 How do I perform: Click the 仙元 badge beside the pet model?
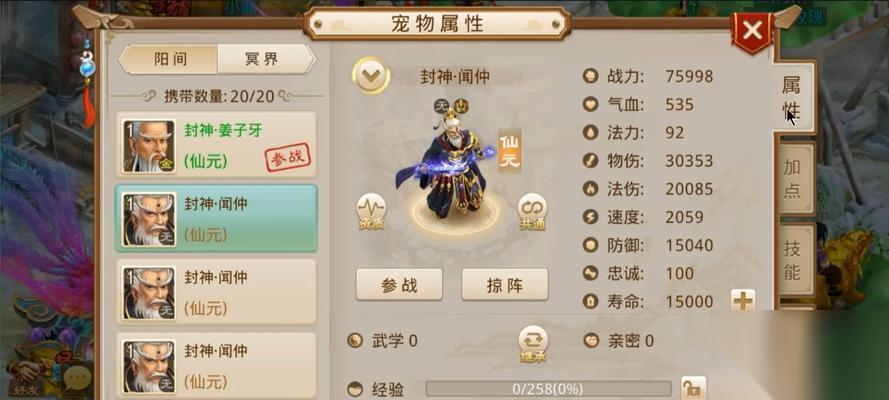(509, 151)
